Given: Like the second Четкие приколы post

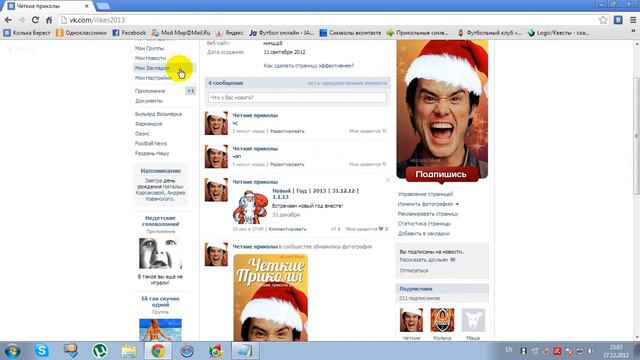Looking at the screenshot, I should tap(367, 164).
